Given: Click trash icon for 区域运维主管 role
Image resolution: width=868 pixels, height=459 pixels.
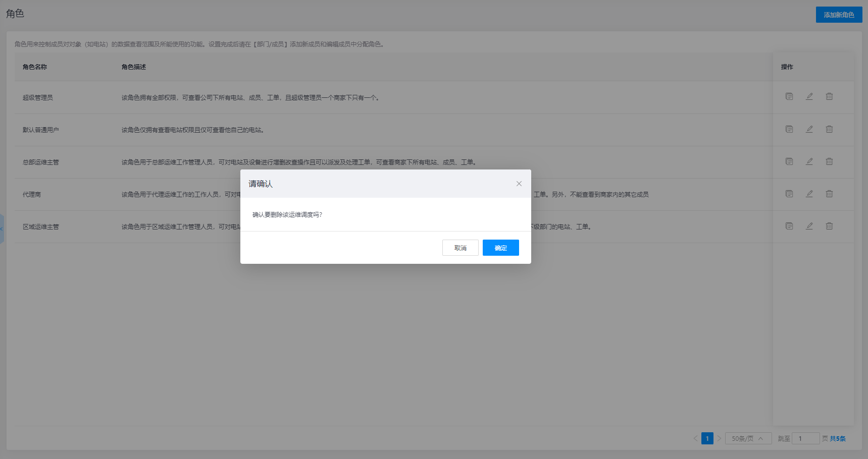Looking at the screenshot, I should (829, 226).
